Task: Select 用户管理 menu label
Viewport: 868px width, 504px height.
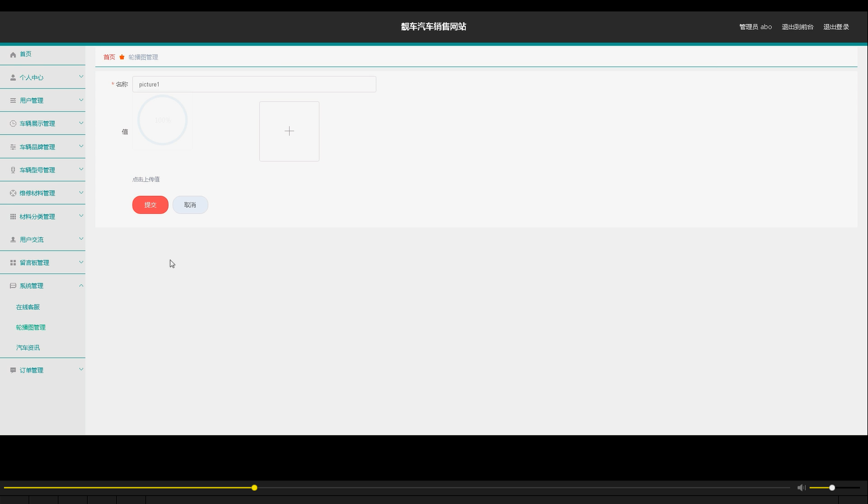Action: [x=31, y=100]
